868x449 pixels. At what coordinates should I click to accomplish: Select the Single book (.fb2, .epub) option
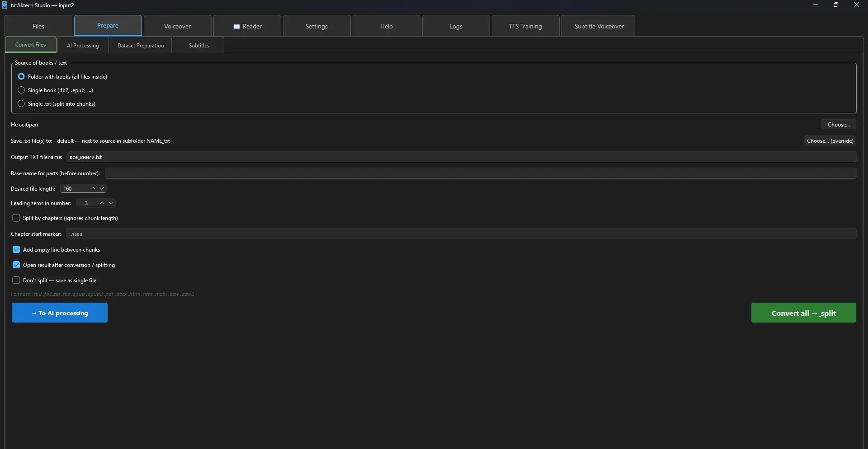point(21,90)
